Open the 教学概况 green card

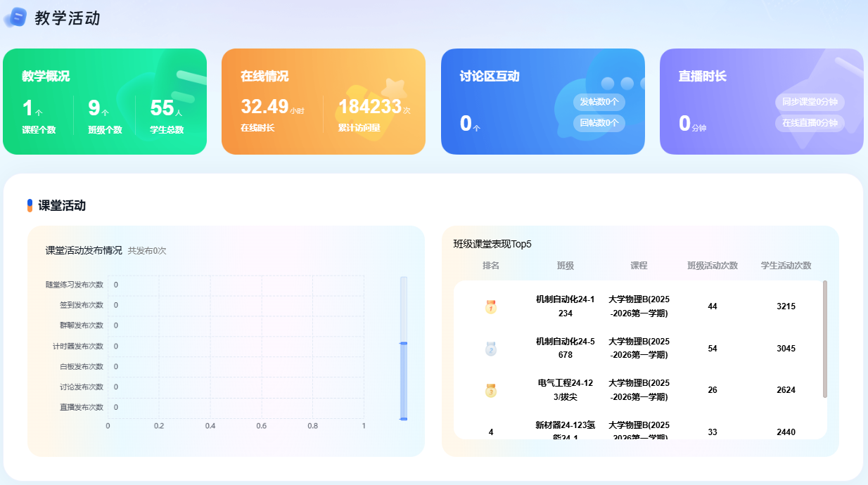coord(105,101)
